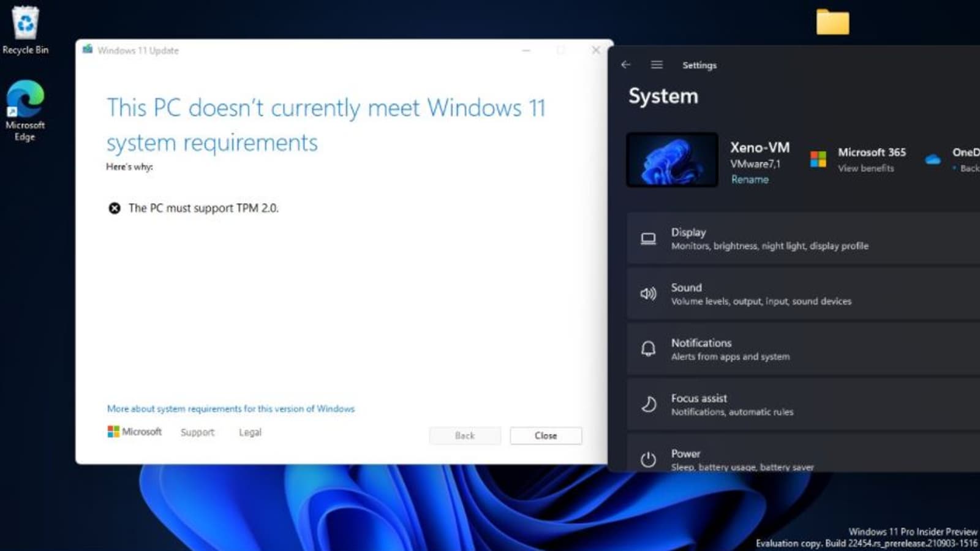Click the Windows 11 Update title icon
Image resolution: width=980 pixels, height=551 pixels.
tap(88, 50)
